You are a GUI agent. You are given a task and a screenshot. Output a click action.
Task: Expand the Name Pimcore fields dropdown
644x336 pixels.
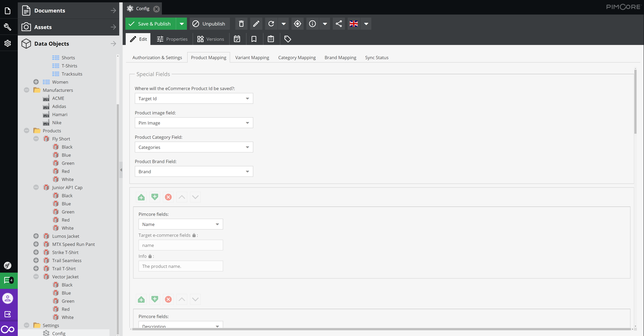[x=217, y=224]
